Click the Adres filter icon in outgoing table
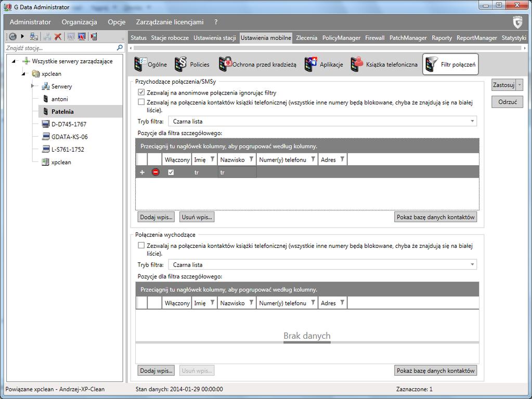The width and height of the screenshot is (532, 399). point(342,302)
